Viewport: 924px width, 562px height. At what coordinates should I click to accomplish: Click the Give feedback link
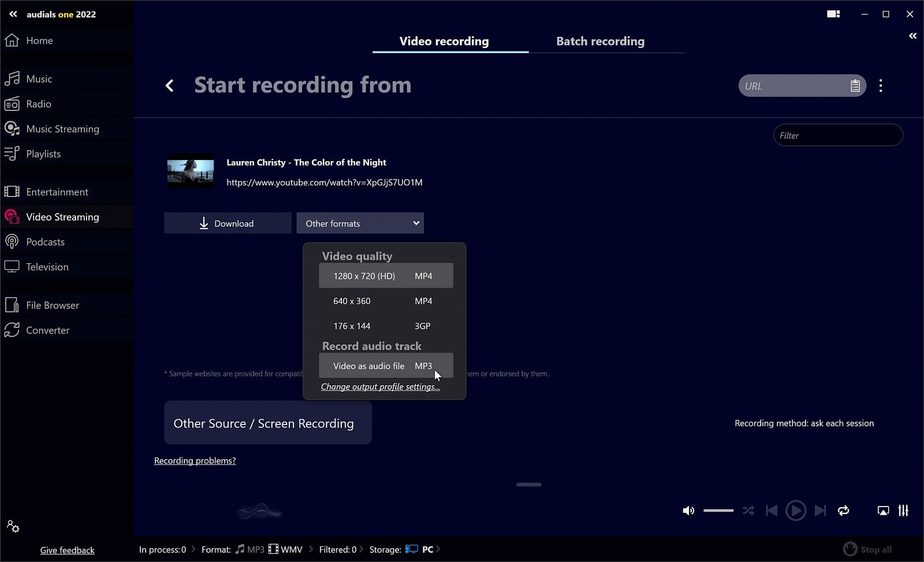pyautogui.click(x=67, y=550)
